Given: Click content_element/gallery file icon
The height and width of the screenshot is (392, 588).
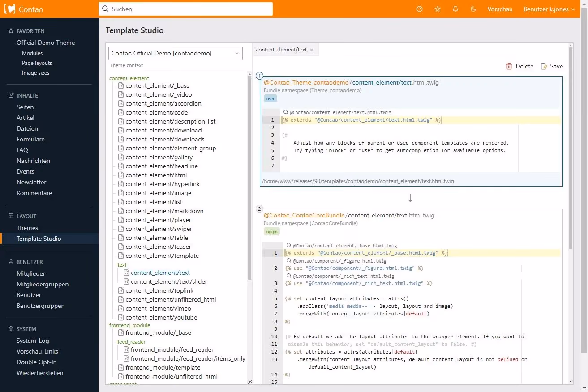Looking at the screenshot, I should pos(121,157).
